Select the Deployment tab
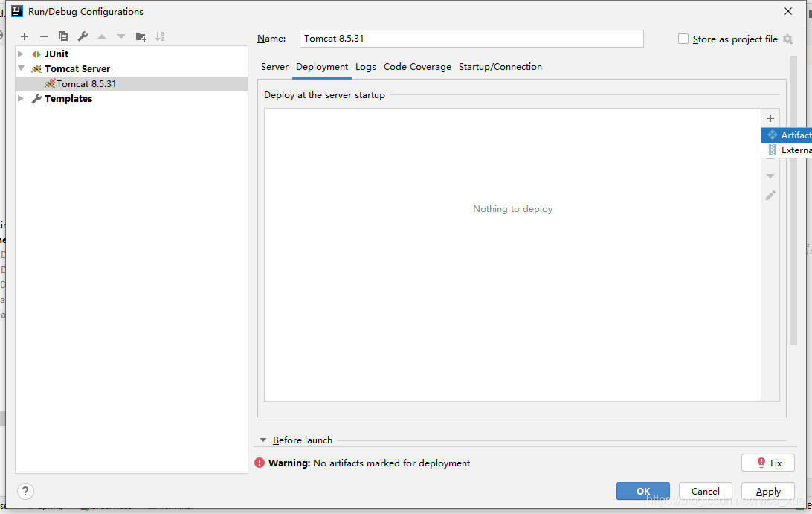Image resolution: width=812 pixels, height=514 pixels. (321, 67)
